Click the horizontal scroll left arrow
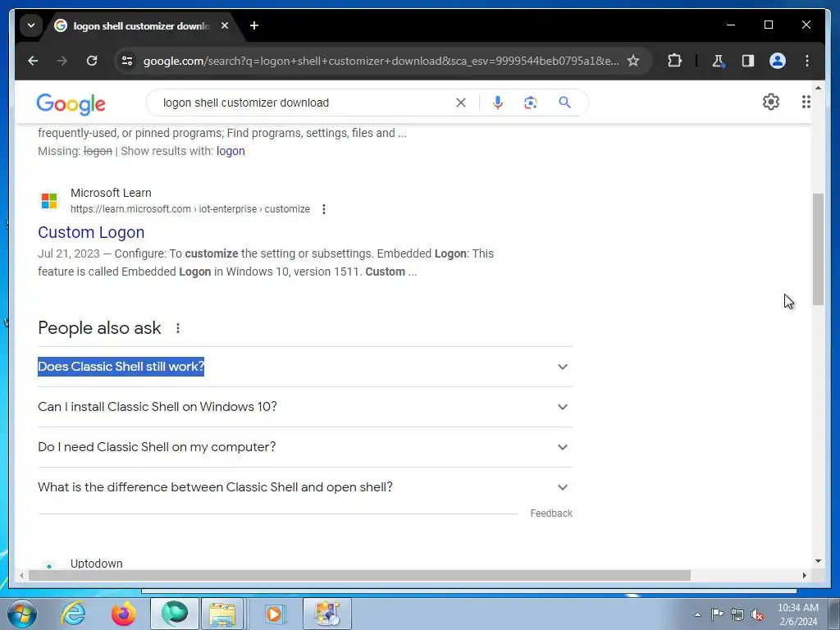Image resolution: width=840 pixels, height=630 pixels. (21, 575)
